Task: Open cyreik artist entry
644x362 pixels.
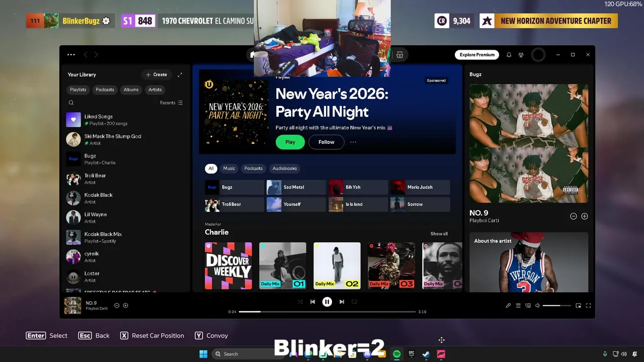Action: (126, 256)
